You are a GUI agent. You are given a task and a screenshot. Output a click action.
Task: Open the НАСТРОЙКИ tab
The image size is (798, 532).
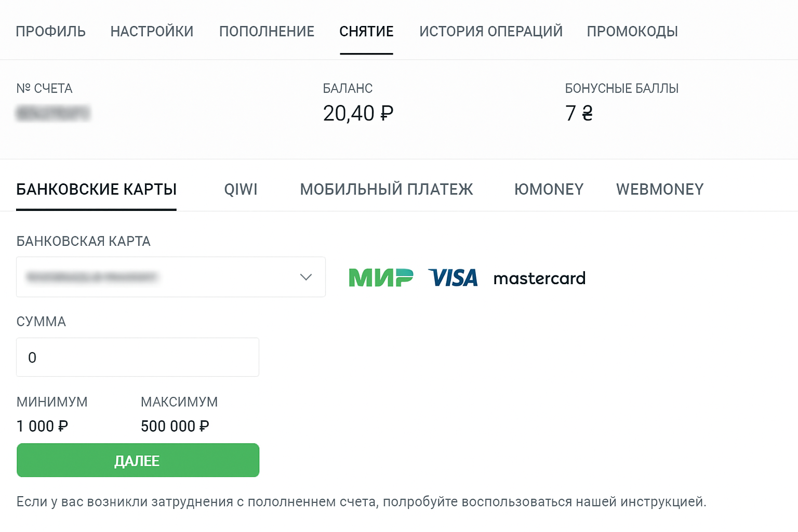click(x=152, y=31)
